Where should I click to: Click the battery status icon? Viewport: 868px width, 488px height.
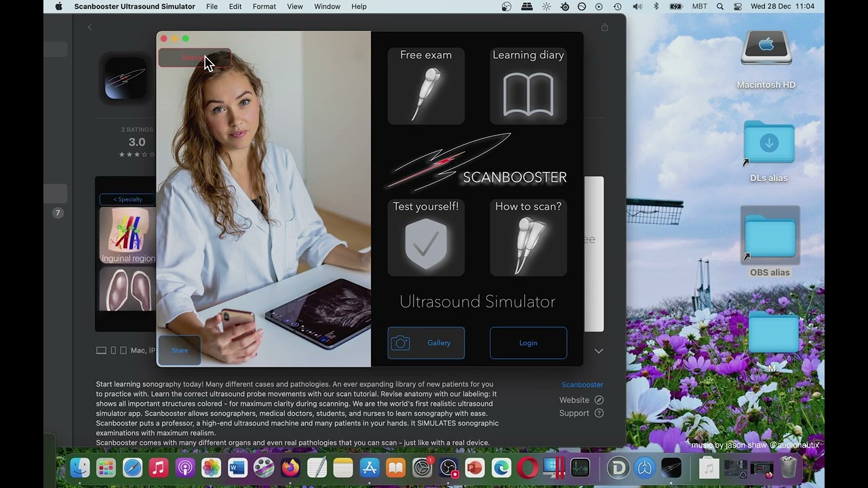(676, 7)
